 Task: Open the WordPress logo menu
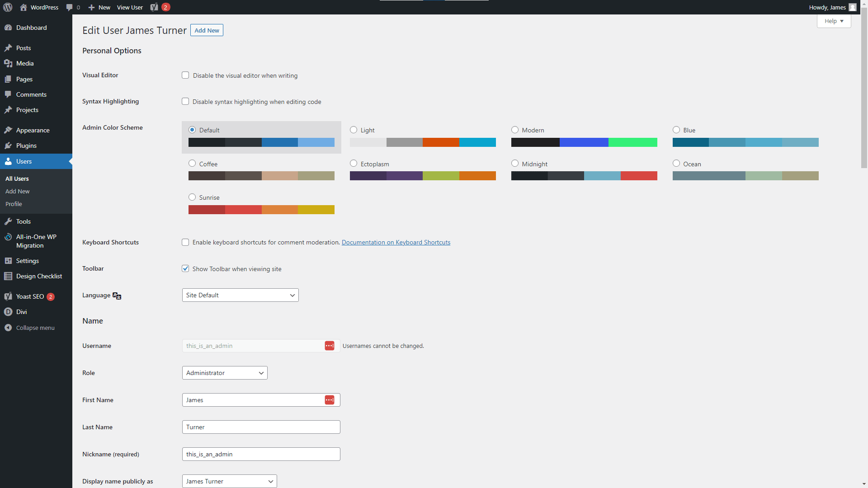click(x=7, y=7)
